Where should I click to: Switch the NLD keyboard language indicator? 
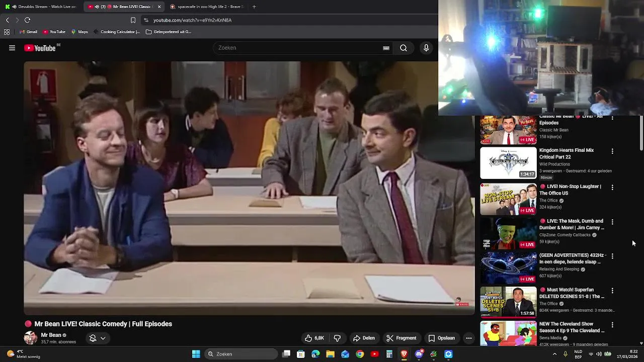(x=578, y=354)
